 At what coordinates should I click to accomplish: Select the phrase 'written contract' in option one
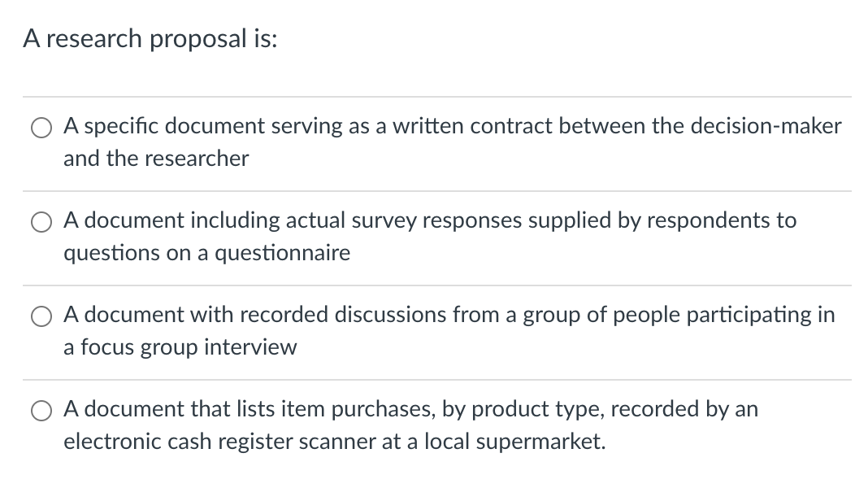(x=472, y=125)
